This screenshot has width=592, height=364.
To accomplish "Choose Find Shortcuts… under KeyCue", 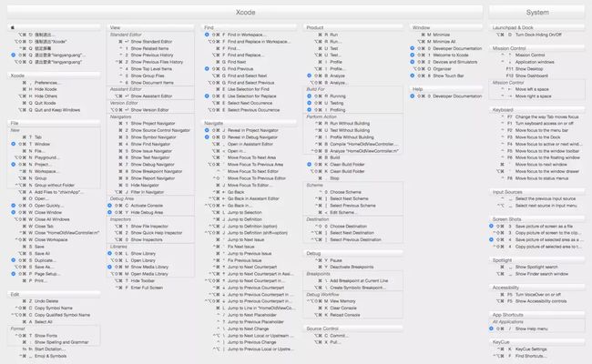I will point(530,356).
